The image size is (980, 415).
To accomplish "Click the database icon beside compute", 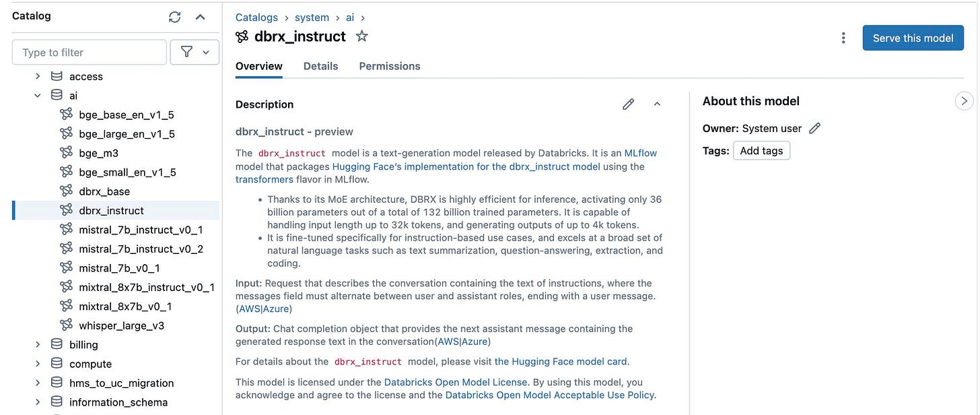I will click(x=57, y=364).
